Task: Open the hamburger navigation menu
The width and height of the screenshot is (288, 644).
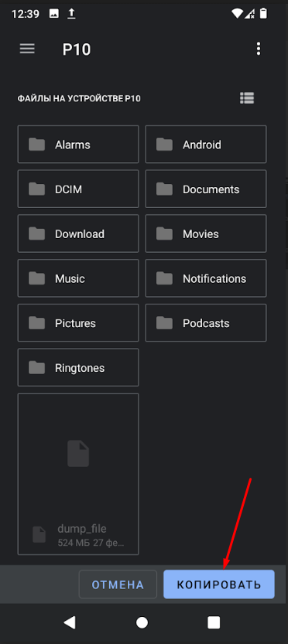Action: click(27, 49)
